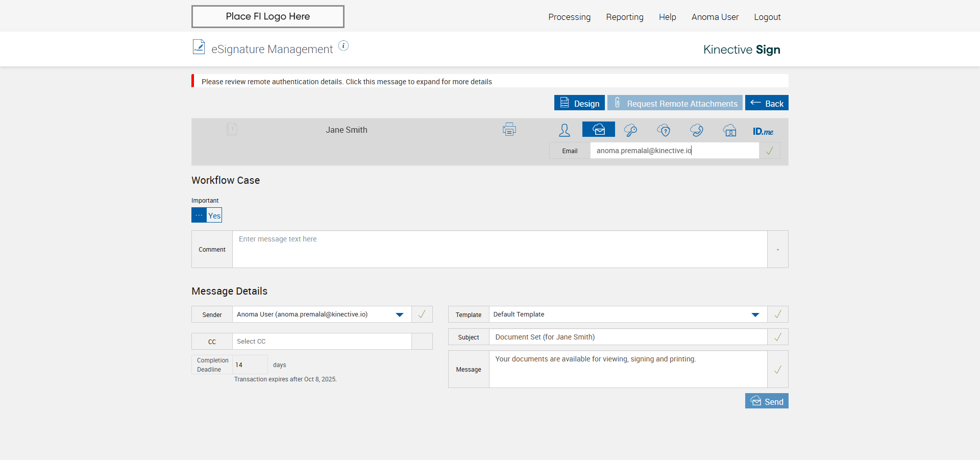Screen dimensions: 980x460
Task: Click the printer icon for Jane Smith
Action: (x=509, y=130)
